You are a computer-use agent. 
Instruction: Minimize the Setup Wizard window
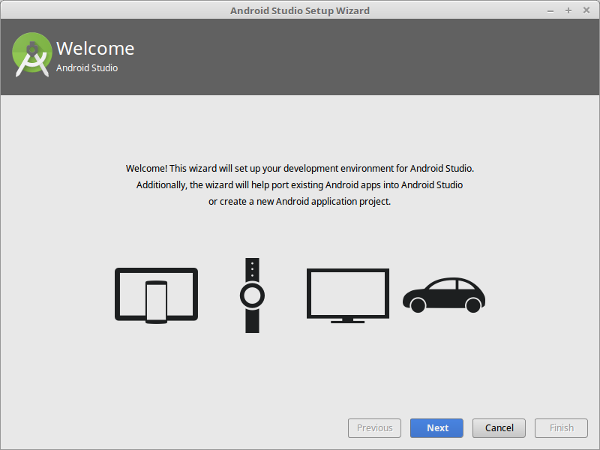[x=550, y=11]
